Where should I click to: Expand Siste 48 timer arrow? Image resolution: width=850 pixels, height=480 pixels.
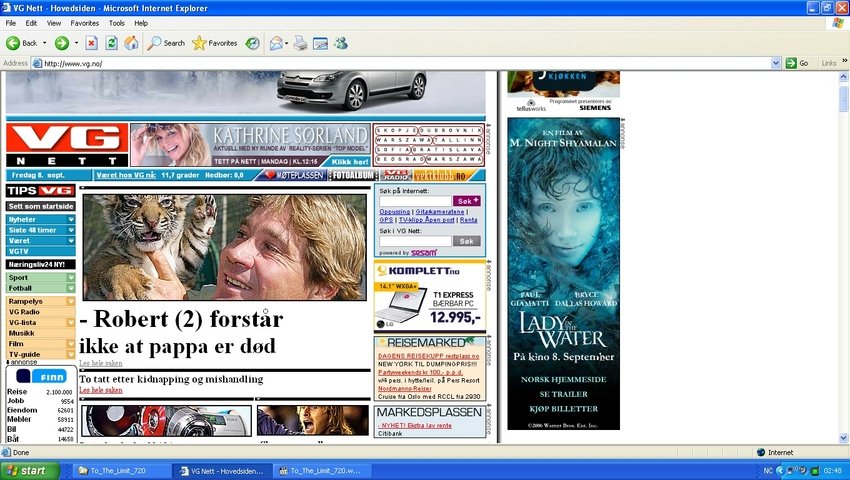[x=70, y=230]
